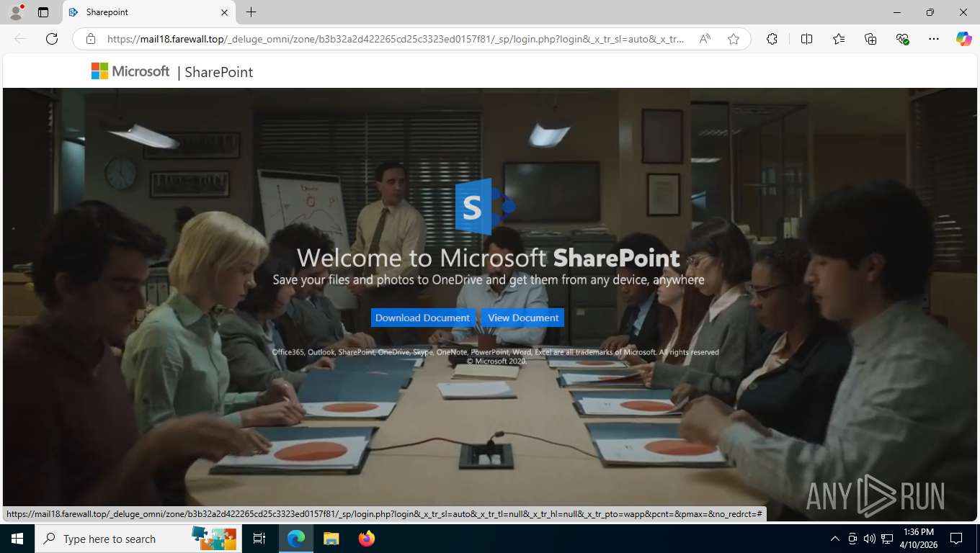
Task: Refresh the current page
Action: pyautogui.click(x=52, y=39)
